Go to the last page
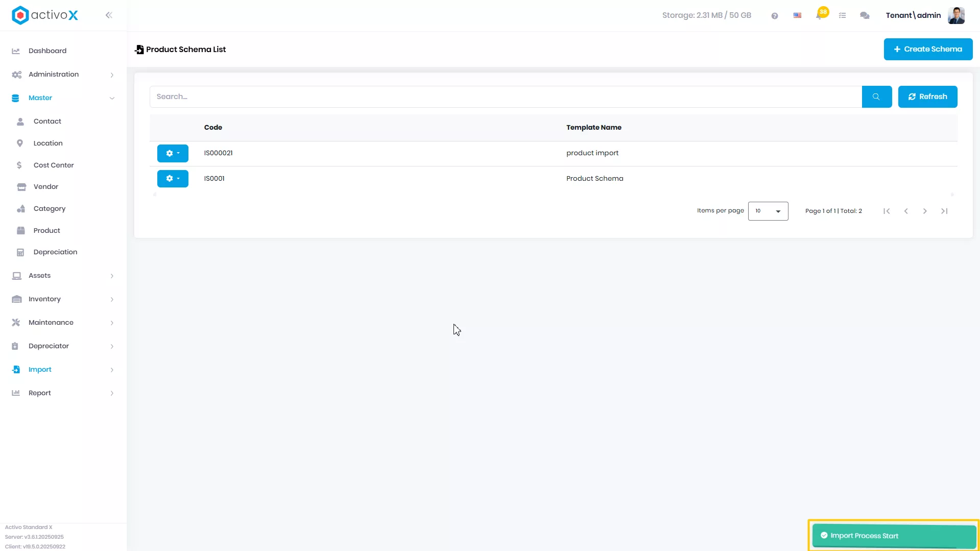Image resolution: width=980 pixels, height=551 pixels. pyautogui.click(x=944, y=211)
